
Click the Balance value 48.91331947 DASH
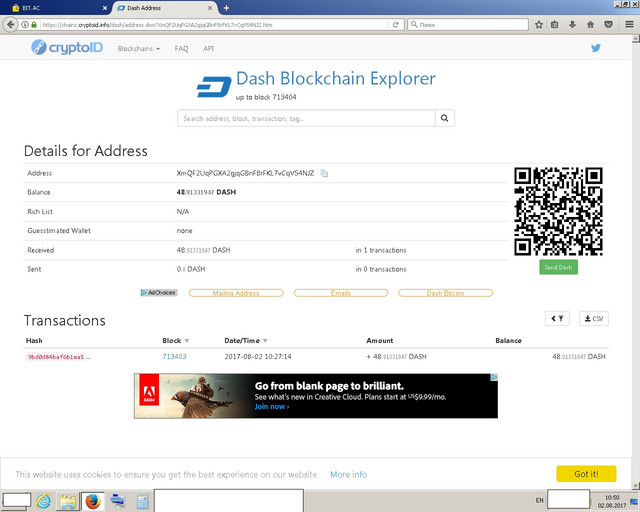click(x=206, y=192)
